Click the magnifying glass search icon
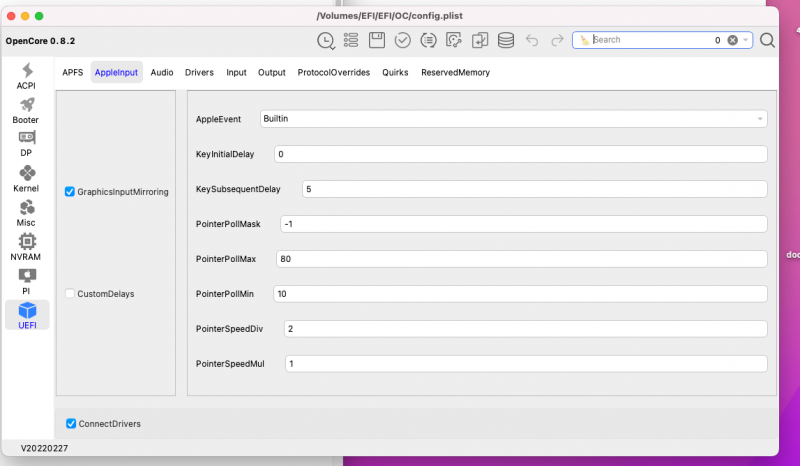Viewport: 800px width, 466px height. pos(767,40)
